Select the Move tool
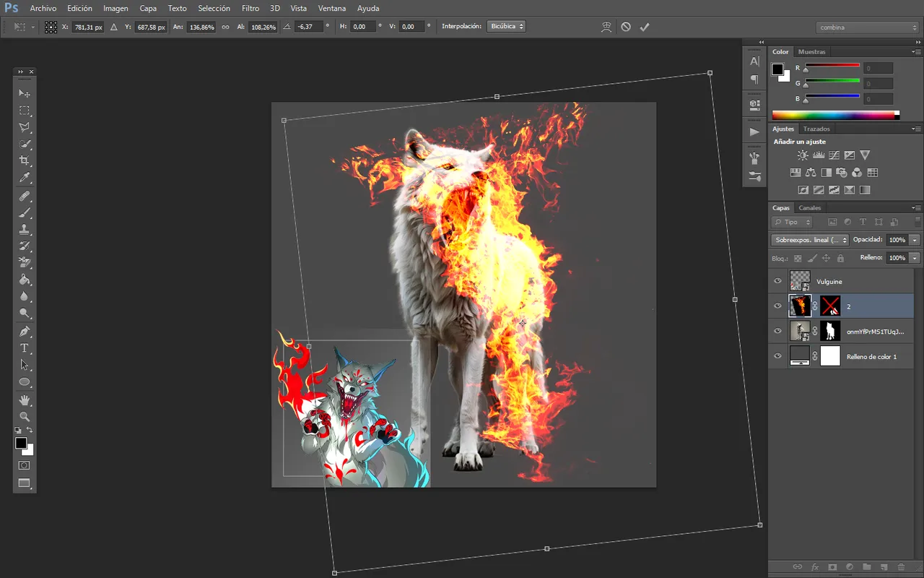The width and height of the screenshot is (924, 578). point(25,93)
